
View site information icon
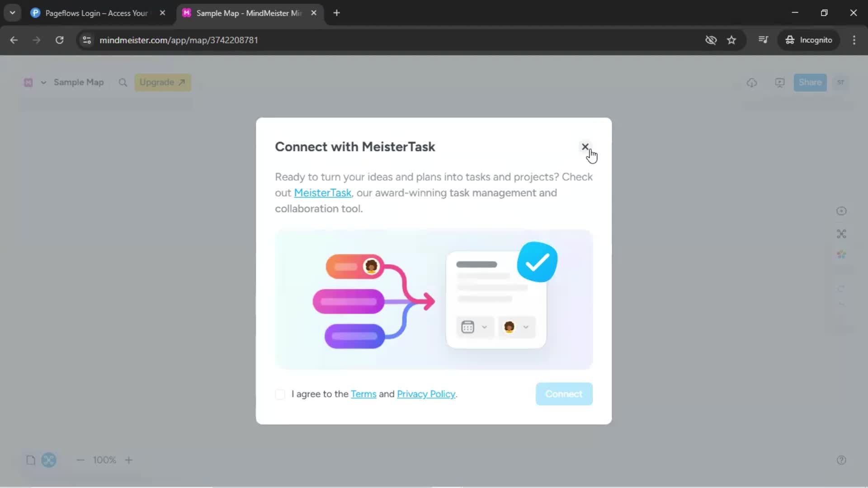87,40
